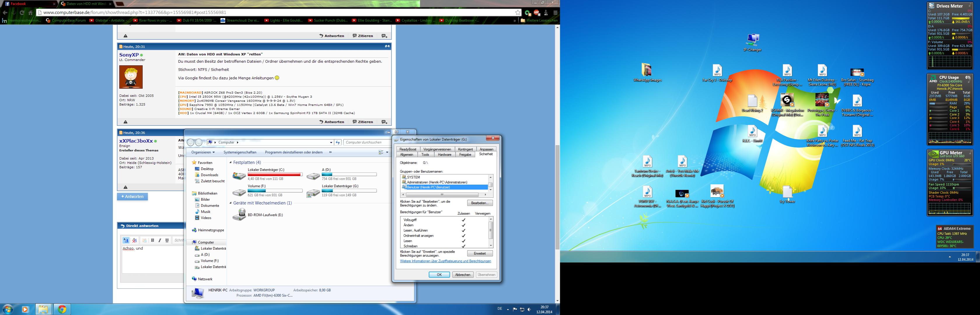980x315 pixels.
Task: Click the Chrome icon in taskbar
Action: click(x=62, y=309)
